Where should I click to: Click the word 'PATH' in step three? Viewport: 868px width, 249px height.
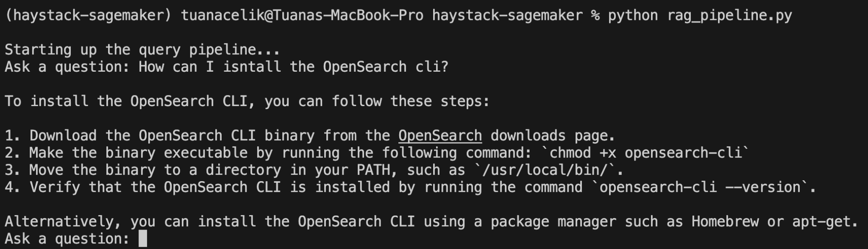pos(373,170)
